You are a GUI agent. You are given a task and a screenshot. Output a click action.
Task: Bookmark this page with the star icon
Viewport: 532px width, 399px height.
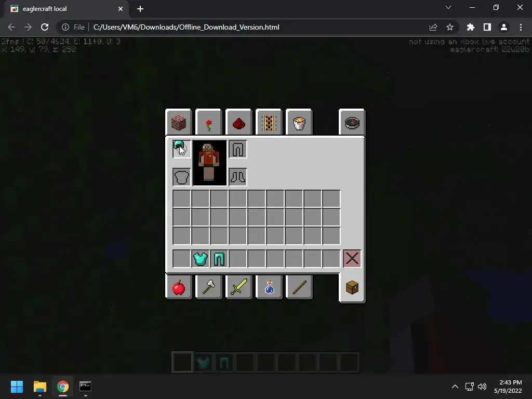[x=450, y=27]
